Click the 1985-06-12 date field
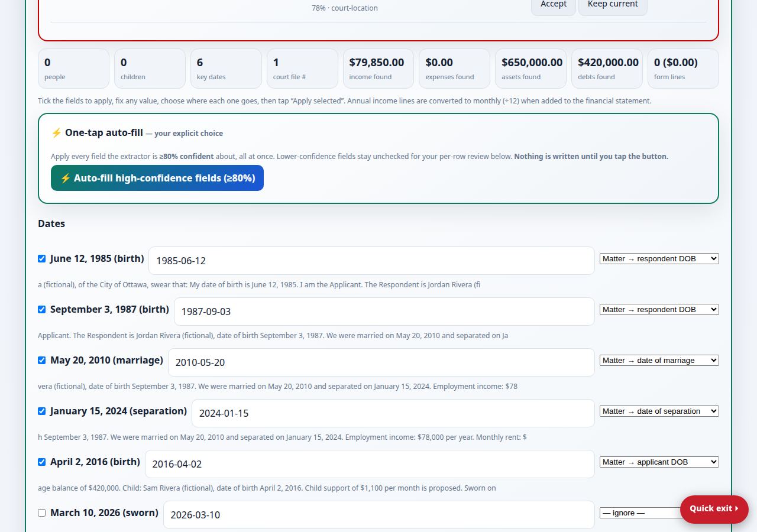The image size is (757, 532). [x=371, y=261]
